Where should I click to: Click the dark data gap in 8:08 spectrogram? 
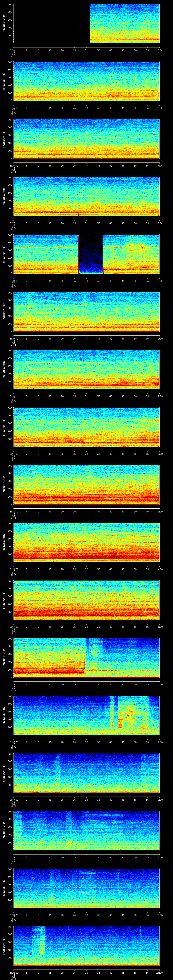[x=91, y=254]
